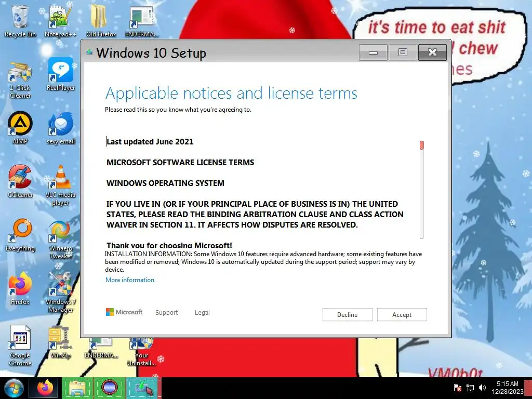Open the volume speaker tray icon
Screen dimensions: 532x399
pyautogui.click(x=482, y=388)
